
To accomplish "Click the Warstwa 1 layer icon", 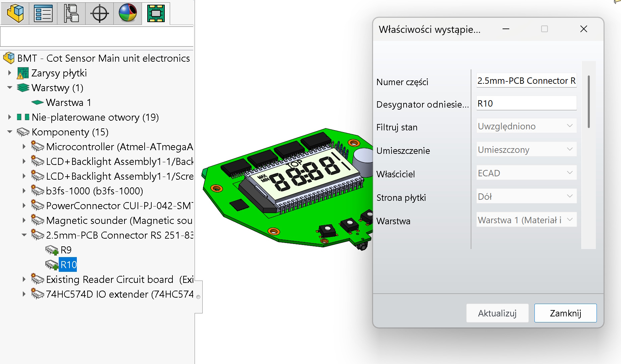I will (37, 103).
